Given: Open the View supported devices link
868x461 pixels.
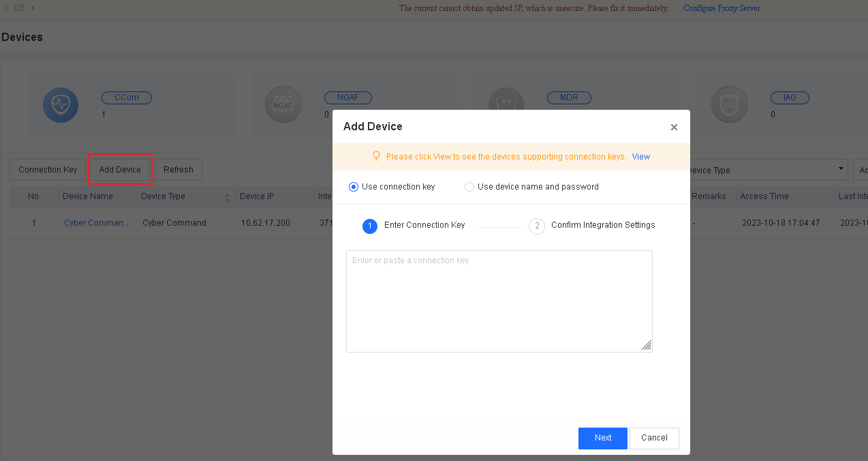Looking at the screenshot, I should (x=640, y=157).
